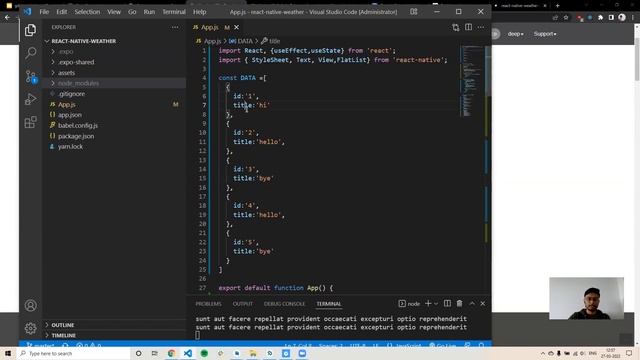Create a new terminal with plus icon
This screenshot has width=640, height=360.
(428, 303)
